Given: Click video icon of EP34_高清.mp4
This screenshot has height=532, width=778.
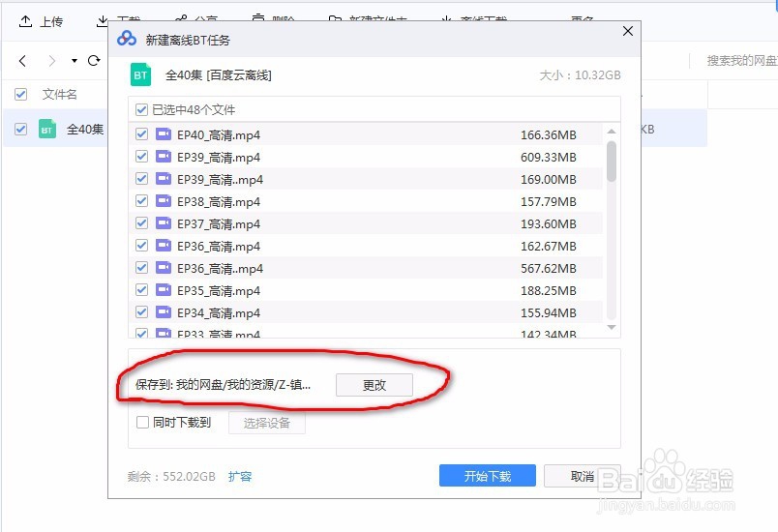Looking at the screenshot, I should click(164, 312).
